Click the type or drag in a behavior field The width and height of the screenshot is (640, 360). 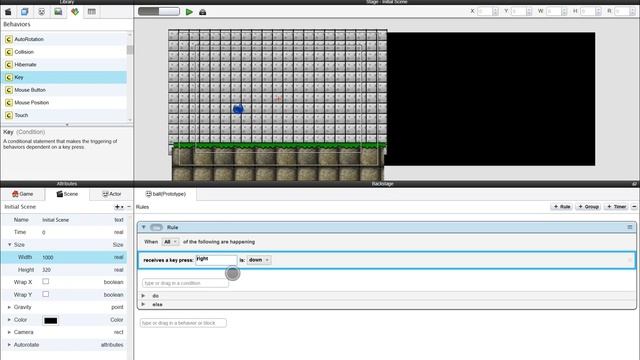[183, 323]
